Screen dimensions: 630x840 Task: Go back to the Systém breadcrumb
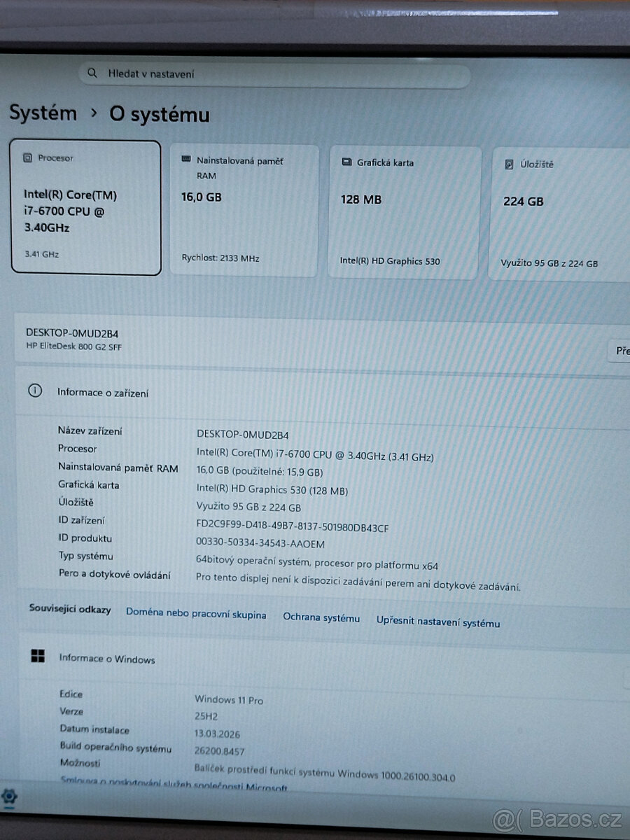click(43, 113)
